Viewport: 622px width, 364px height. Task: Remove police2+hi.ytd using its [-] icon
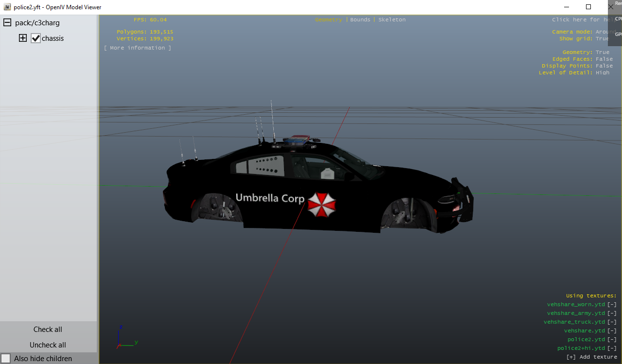pos(612,348)
